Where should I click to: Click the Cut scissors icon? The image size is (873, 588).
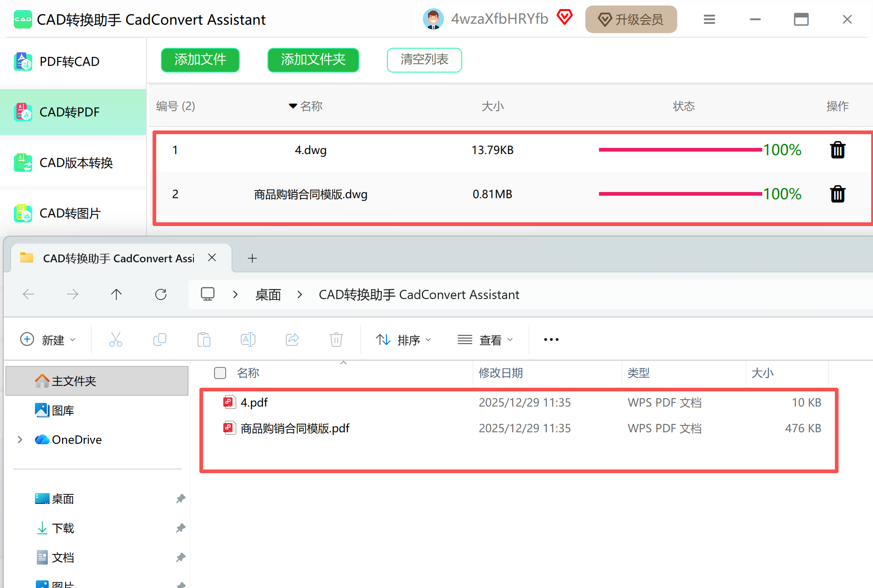(x=116, y=339)
